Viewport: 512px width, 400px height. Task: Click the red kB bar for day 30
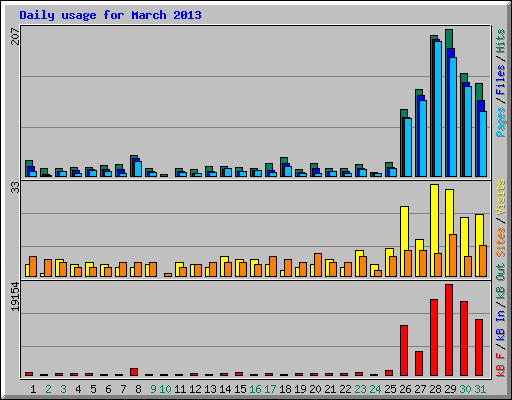(464, 338)
